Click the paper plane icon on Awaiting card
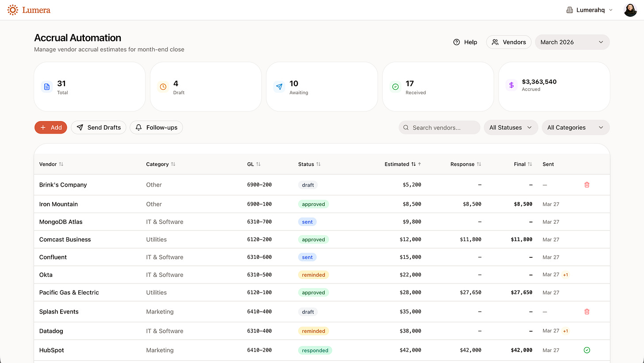Screen dimensions: 644x363 (279, 87)
